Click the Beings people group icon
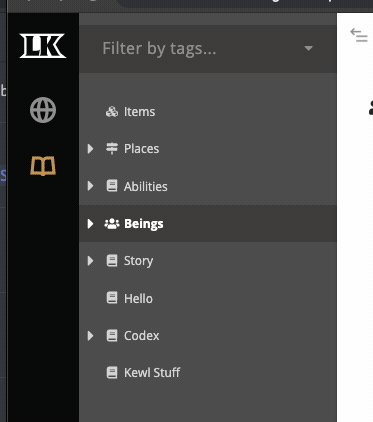373x422 pixels. (x=112, y=224)
